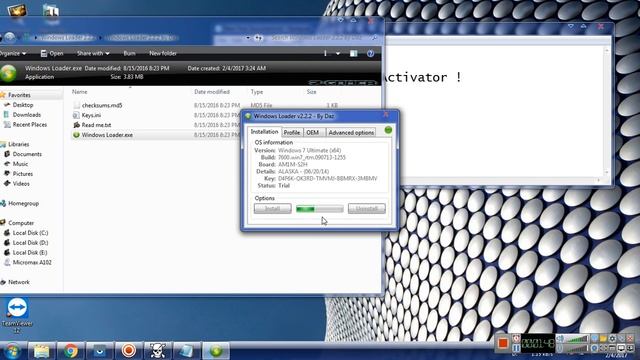The width and height of the screenshot is (640, 360).
Task: Click the Notepad taskbar icon
Action: pos(187,351)
